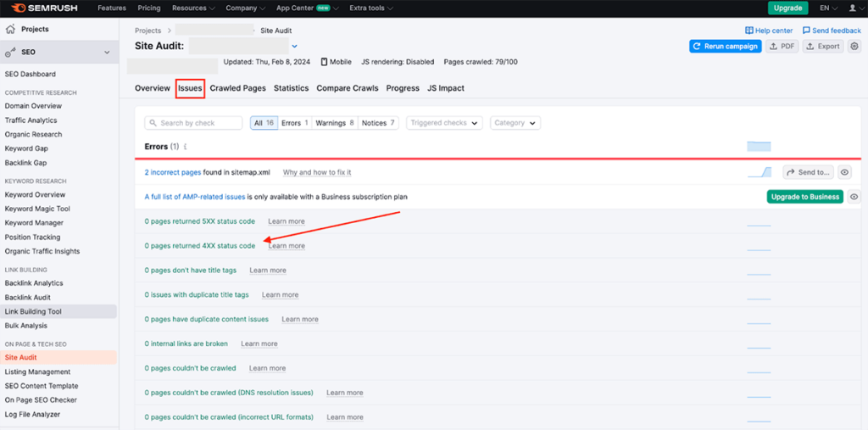Switch to the JS Impact tab

[446, 88]
